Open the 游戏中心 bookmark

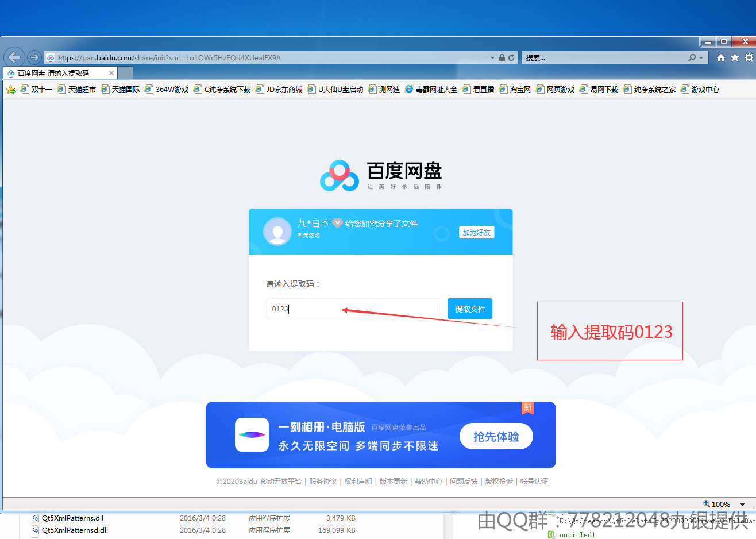700,89
